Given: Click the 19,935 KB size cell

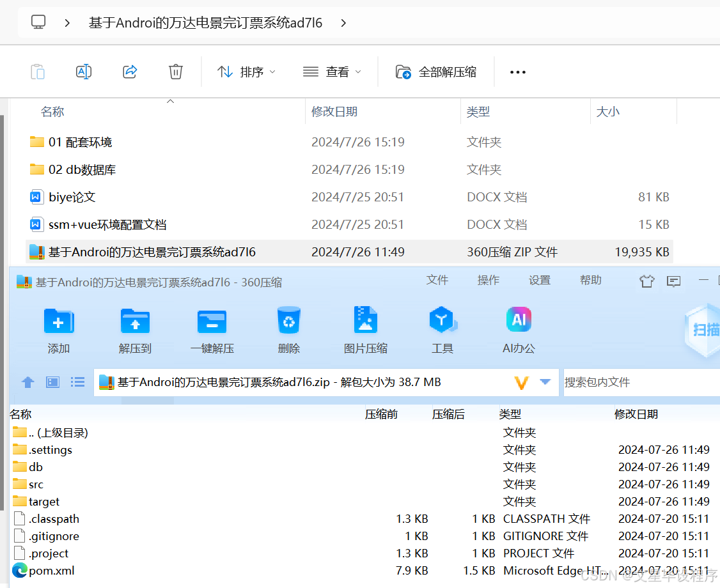Looking at the screenshot, I should pyautogui.click(x=642, y=252).
